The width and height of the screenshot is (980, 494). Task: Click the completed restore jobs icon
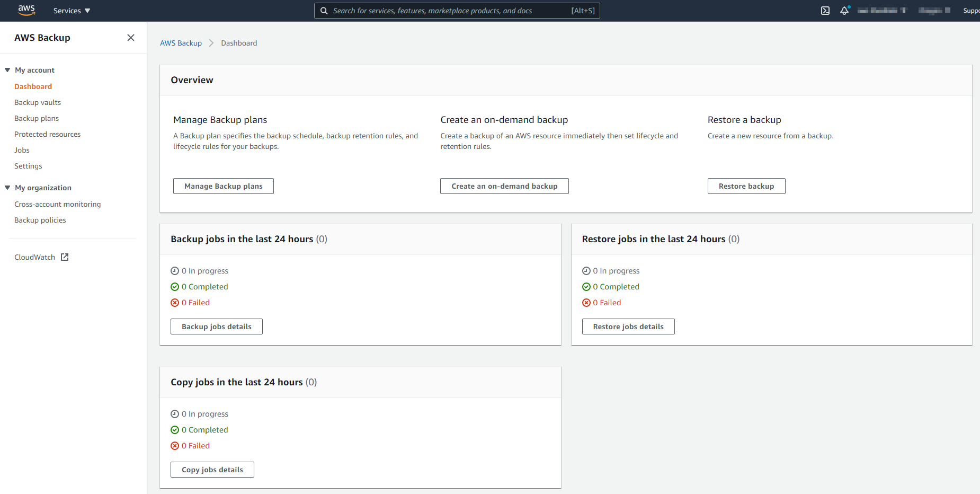(586, 287)
